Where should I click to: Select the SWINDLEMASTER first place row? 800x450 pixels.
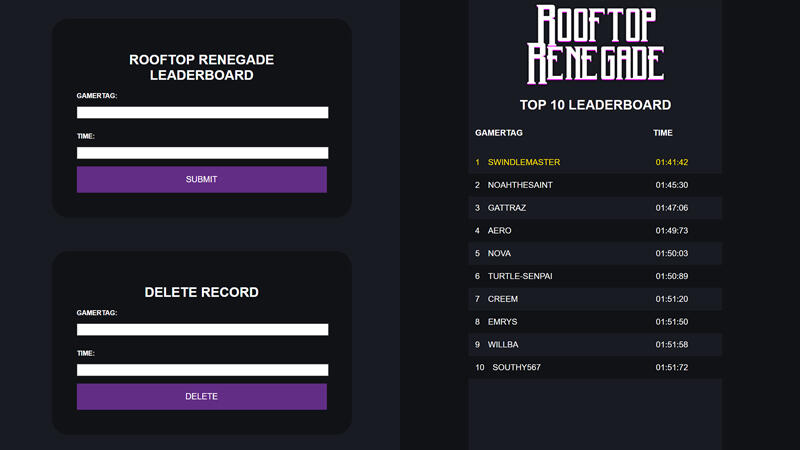[x=594, y=162]
